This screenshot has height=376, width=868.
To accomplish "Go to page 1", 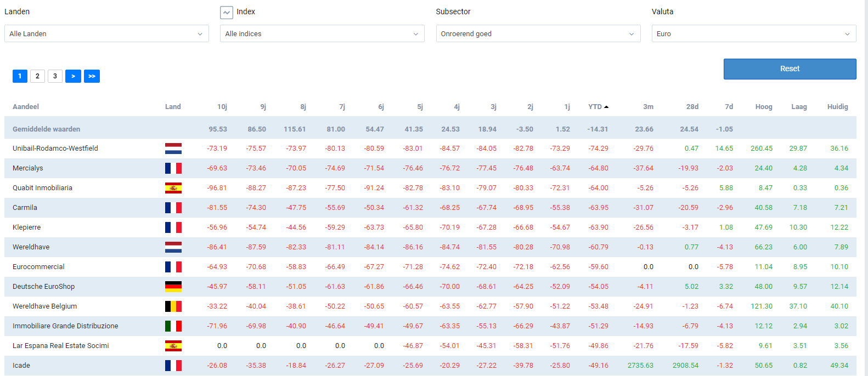I will tap(20, 76).
